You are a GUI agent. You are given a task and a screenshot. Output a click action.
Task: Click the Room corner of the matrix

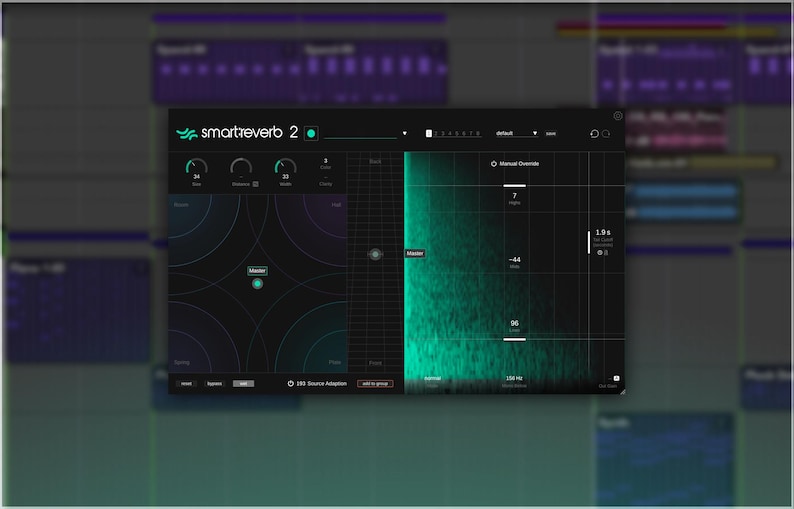pyautogui.click(x=181, y=205)
